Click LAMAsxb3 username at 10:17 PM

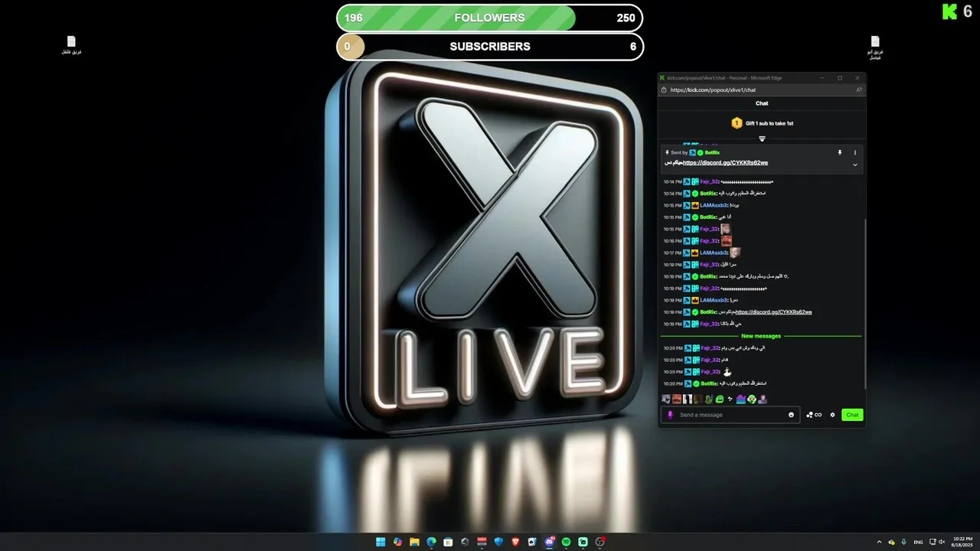713,253
